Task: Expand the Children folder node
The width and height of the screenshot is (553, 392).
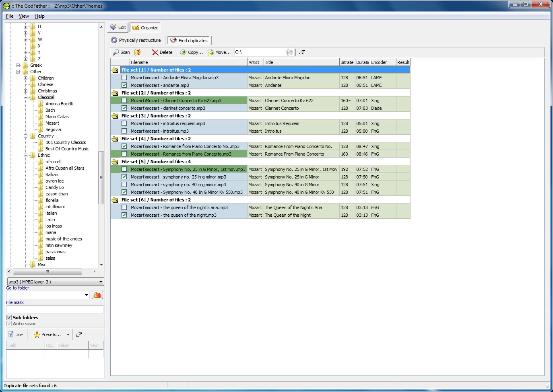Action: tap(26, 78)
